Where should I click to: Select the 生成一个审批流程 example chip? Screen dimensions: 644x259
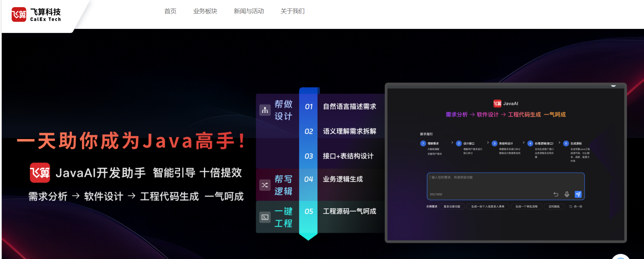pos(526,206)
